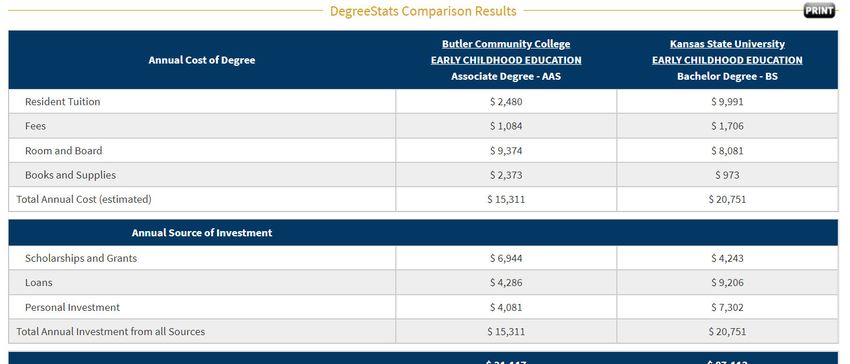Click Butler's resident tuition value $2,480
The height and width of the screenshot is (364, 850).
click(506, 101)
